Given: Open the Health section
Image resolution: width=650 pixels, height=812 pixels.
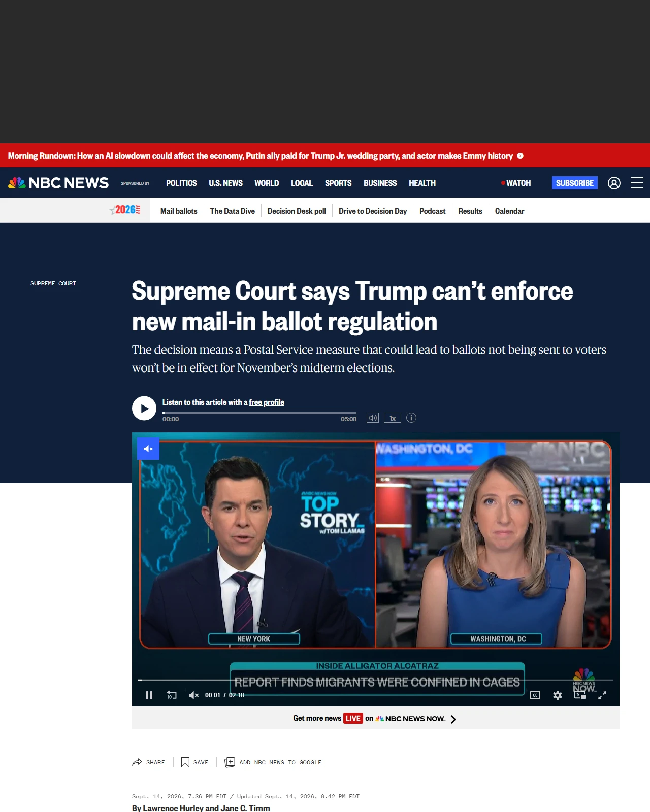Looking at the screenshot, I should (x=422, y=183).
